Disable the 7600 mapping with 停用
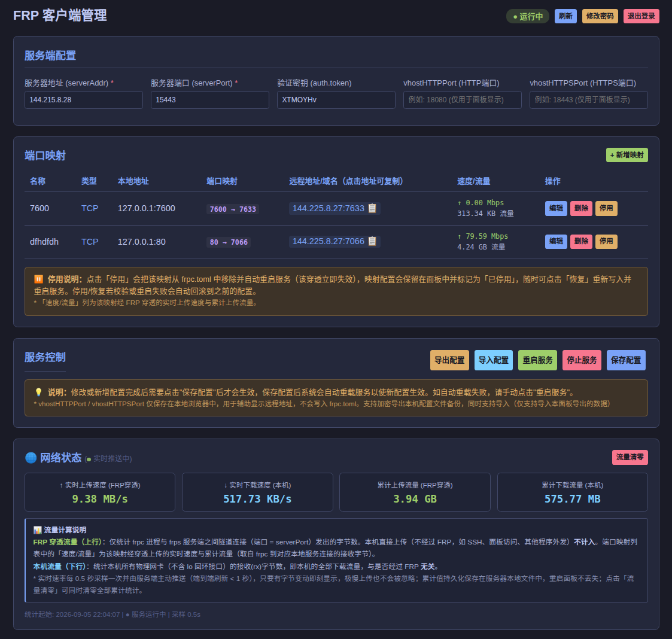This screenshot has height=639, width=672. 606,208
